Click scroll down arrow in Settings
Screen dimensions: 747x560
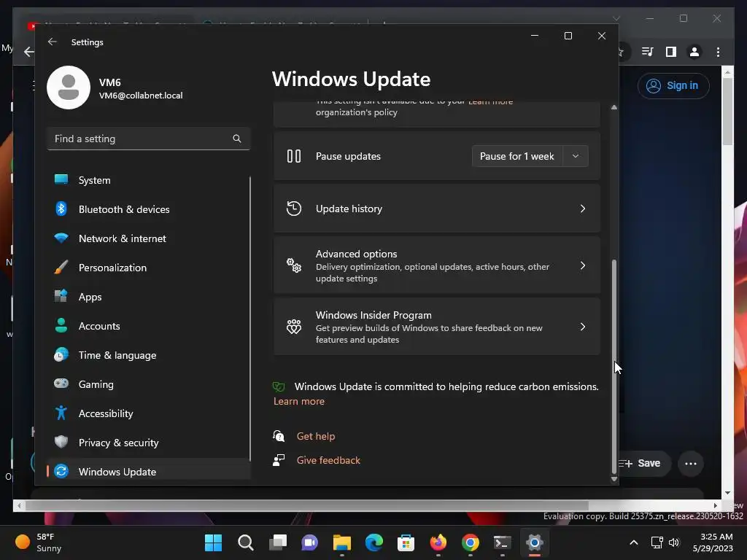614,480
